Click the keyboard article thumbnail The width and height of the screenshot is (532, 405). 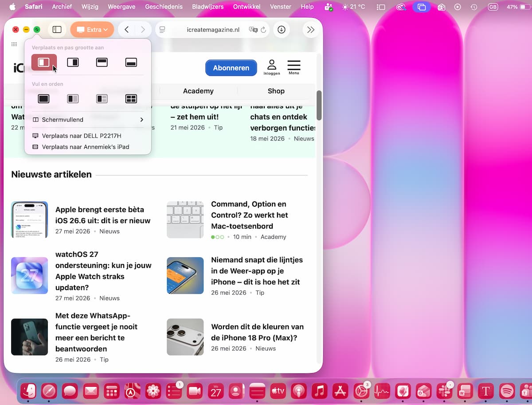(185, 220)
